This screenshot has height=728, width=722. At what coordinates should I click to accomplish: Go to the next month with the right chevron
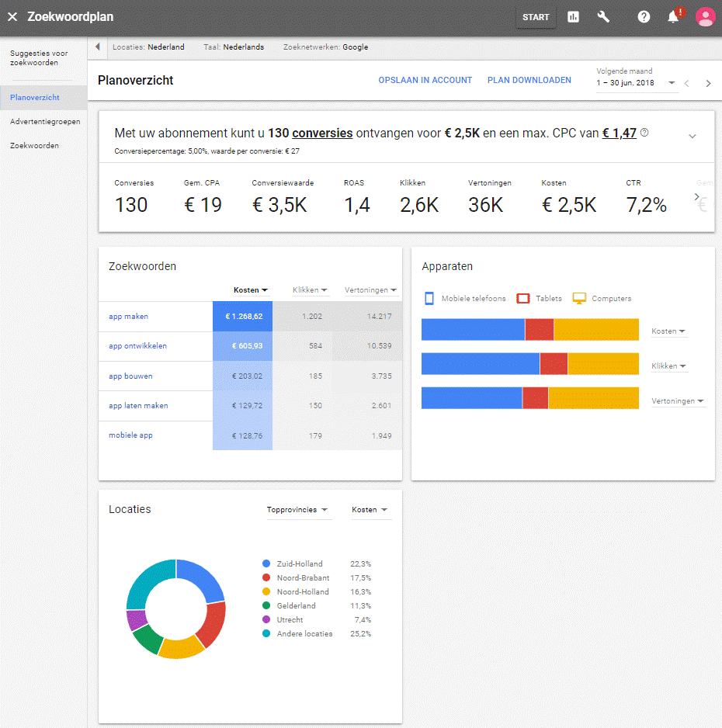(x=708, y=83)
